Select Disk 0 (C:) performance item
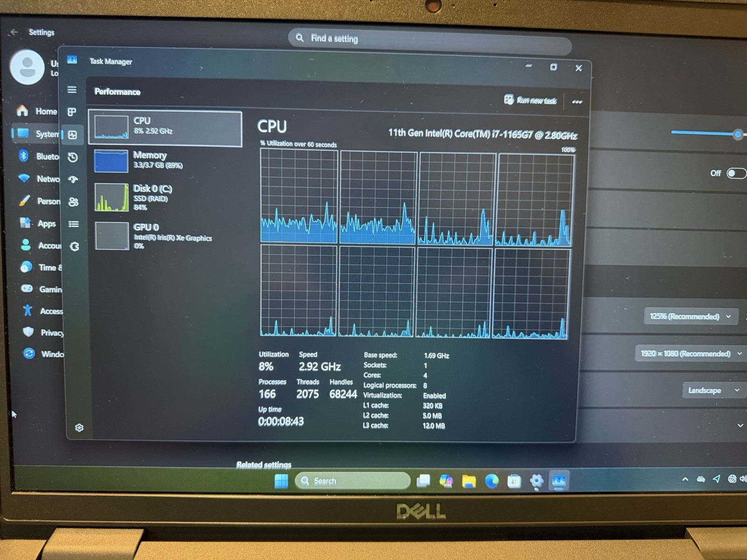This screenshot has width=747, height=560. [x=165, y=197]
